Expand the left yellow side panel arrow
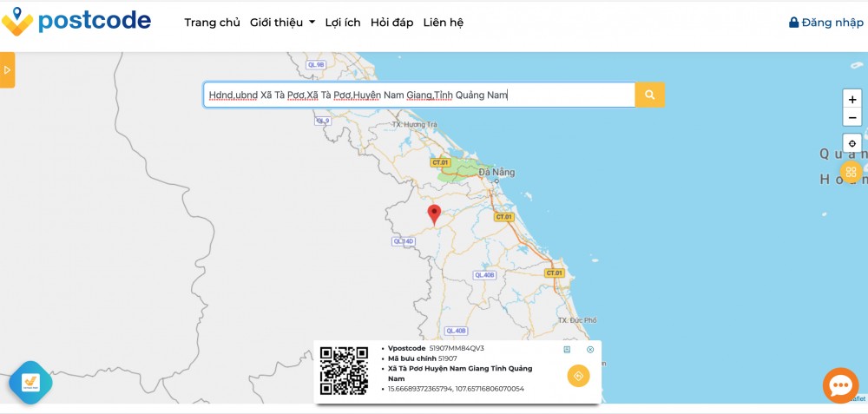The width and height of the screenshot is (868, 414). pos(7,69)
